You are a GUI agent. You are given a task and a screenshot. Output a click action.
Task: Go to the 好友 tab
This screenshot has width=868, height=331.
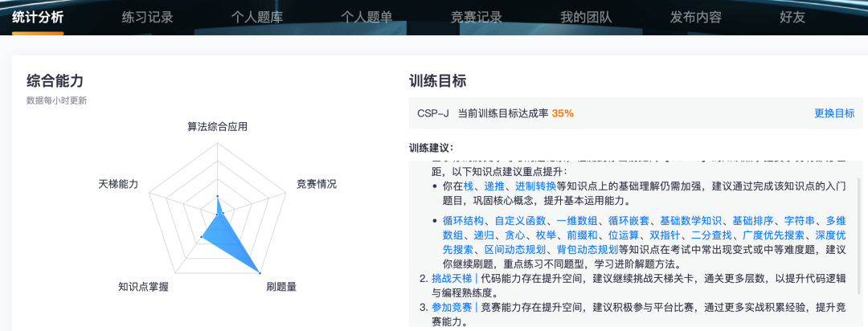point(792,17)
